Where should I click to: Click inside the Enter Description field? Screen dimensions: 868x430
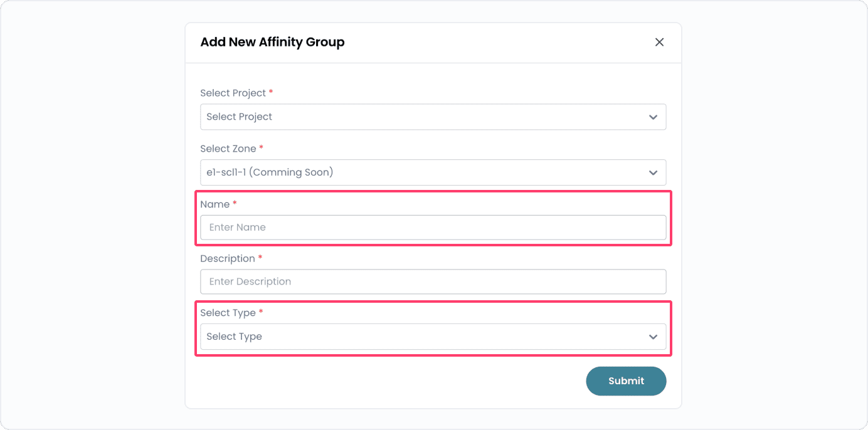click(433, 281)
